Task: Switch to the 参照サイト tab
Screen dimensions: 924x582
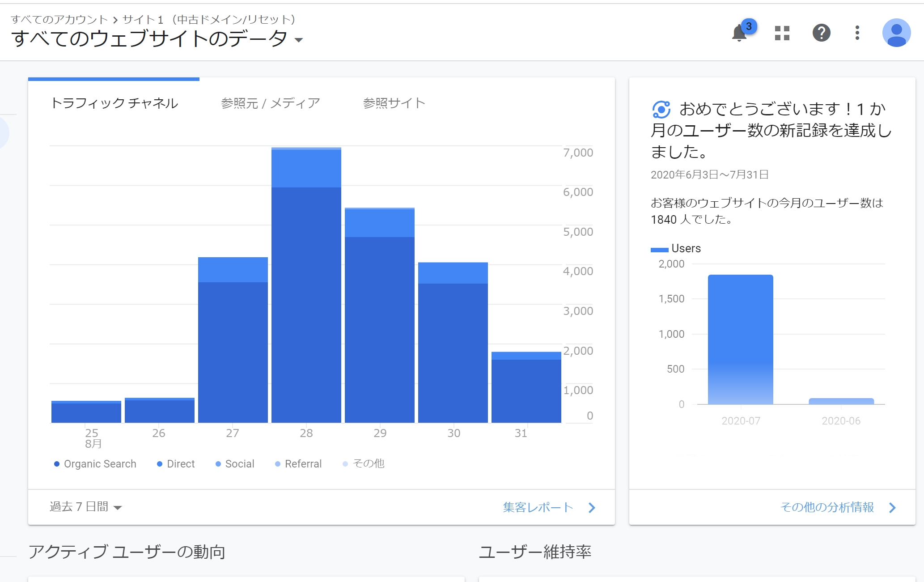Action: (394, 103)
